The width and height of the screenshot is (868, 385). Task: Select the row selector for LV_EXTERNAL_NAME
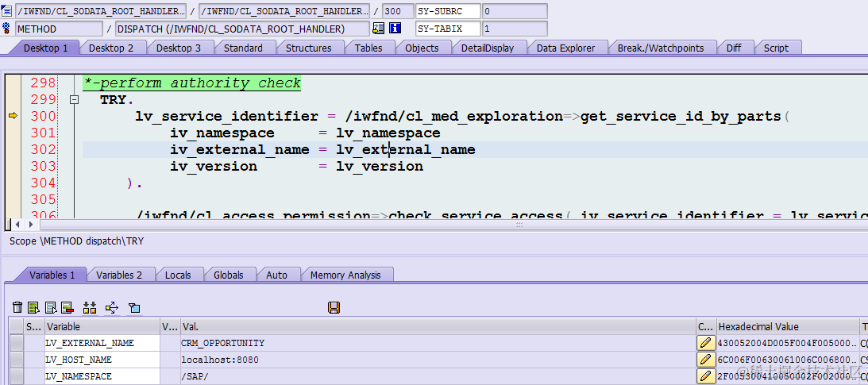pyautogui.click(x=17, y=343)
